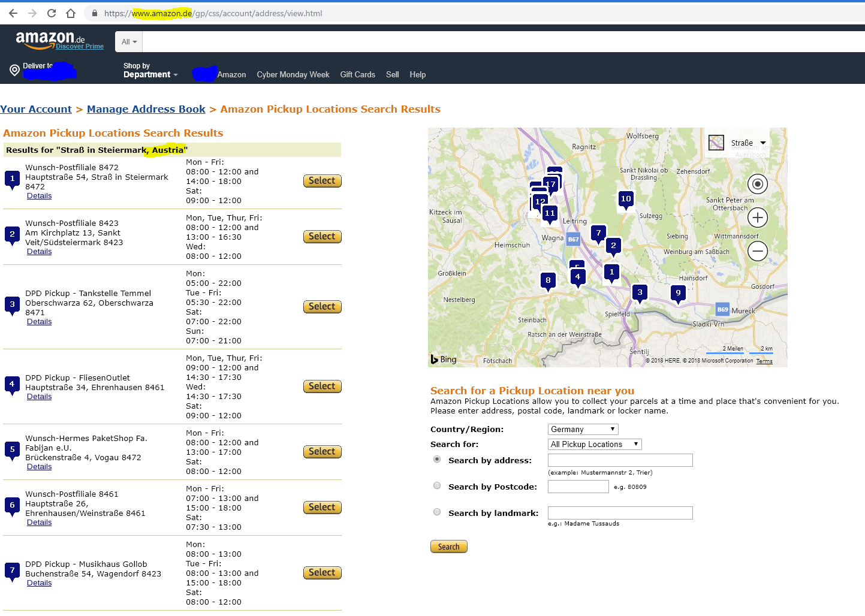Screen dimensions: 865x616
Task: Go to Your Account breadcrumb
Action: pyautogui.click(x=36, y=109)
